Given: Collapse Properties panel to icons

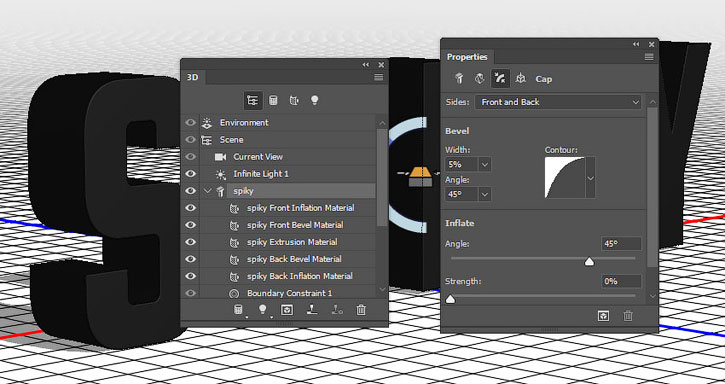Looking at the screenshot, I should point(636,44).
